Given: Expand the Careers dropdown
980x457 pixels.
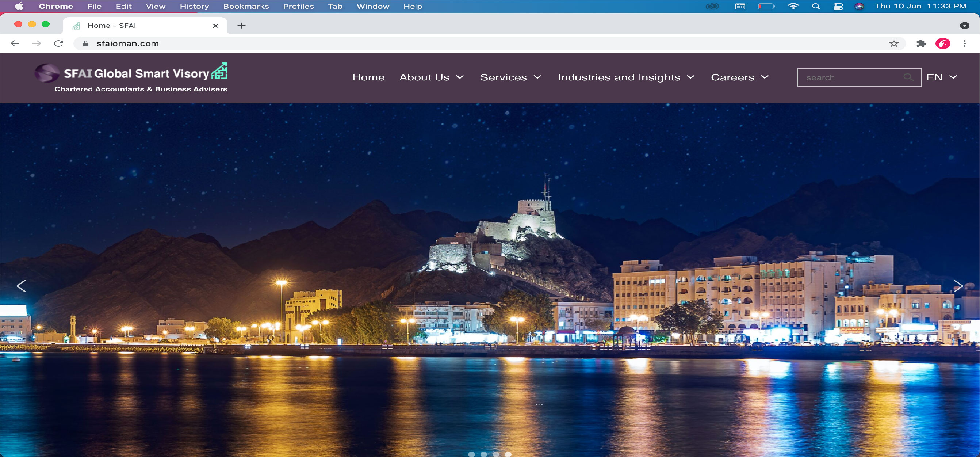Looking at the screenshot, I should pyautogui.click(x=740, y=77).
